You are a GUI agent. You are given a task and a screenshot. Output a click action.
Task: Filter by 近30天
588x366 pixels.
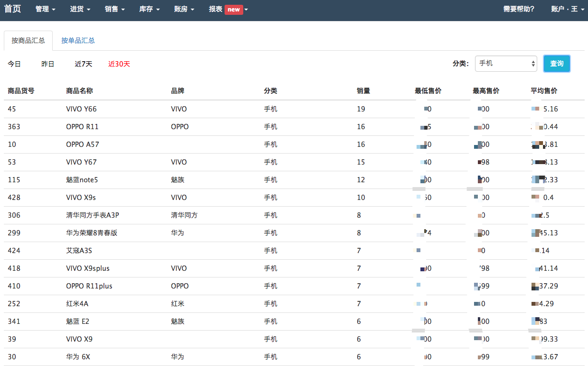[119, 64]
